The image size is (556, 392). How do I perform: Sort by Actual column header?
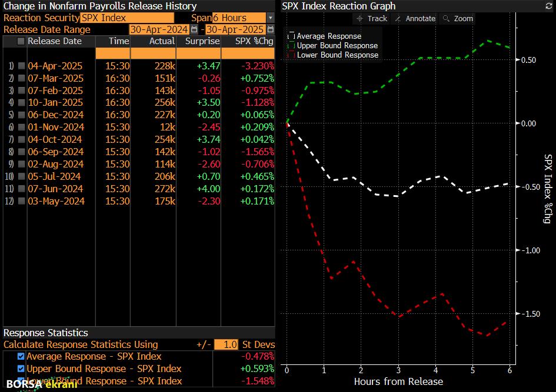pyautogui.click(x=162, y=41)
